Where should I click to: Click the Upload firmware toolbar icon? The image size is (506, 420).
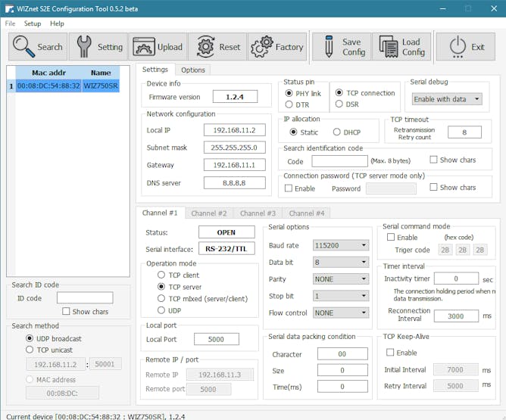pos(144,47)
